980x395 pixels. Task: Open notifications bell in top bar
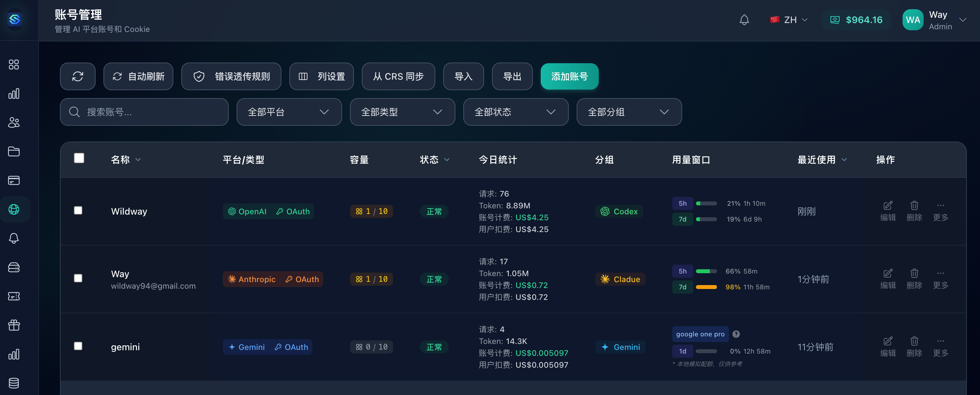(744, 20)
